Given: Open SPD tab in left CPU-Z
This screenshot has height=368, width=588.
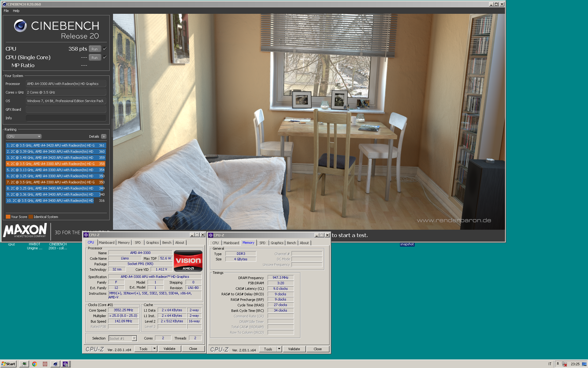Looking at the screenshot, I should (138, 243).
